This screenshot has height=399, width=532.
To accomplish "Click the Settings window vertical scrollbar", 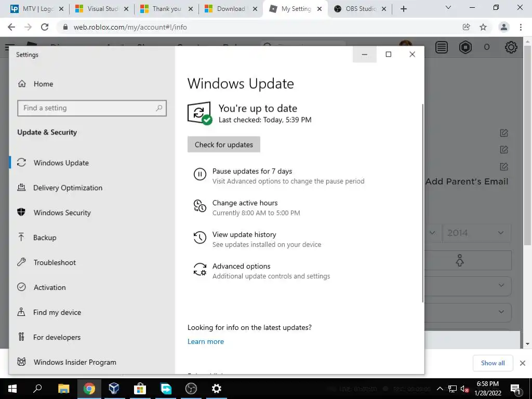I will (423, 203).
